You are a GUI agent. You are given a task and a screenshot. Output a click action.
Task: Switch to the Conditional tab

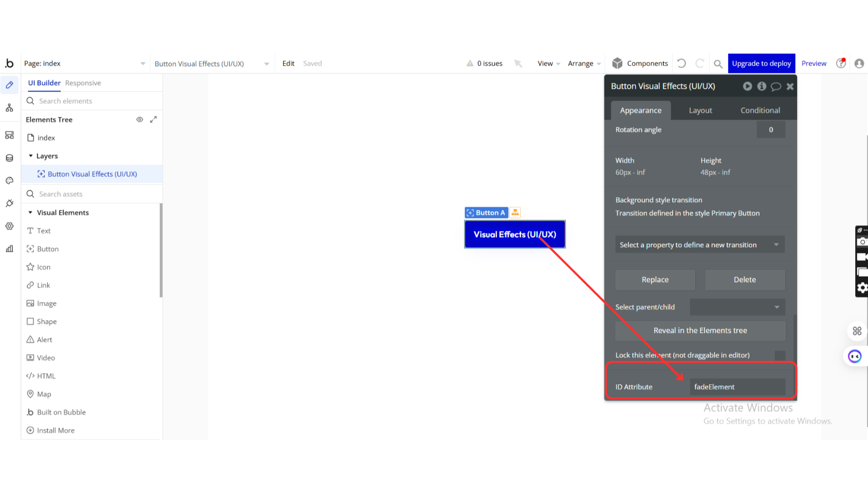(x=760, y=110)
